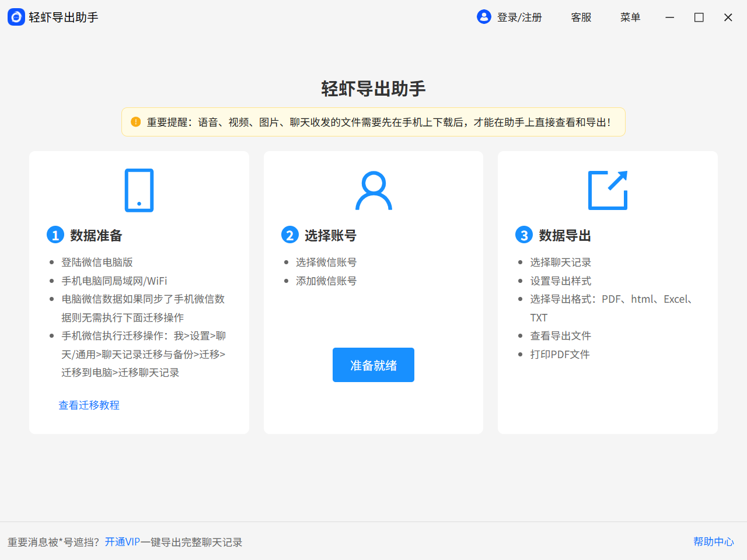The width and height of the screenshot is (747, 560).
Task: Click the 选择聊天记录 list item
Action: [x=561, y=262]
